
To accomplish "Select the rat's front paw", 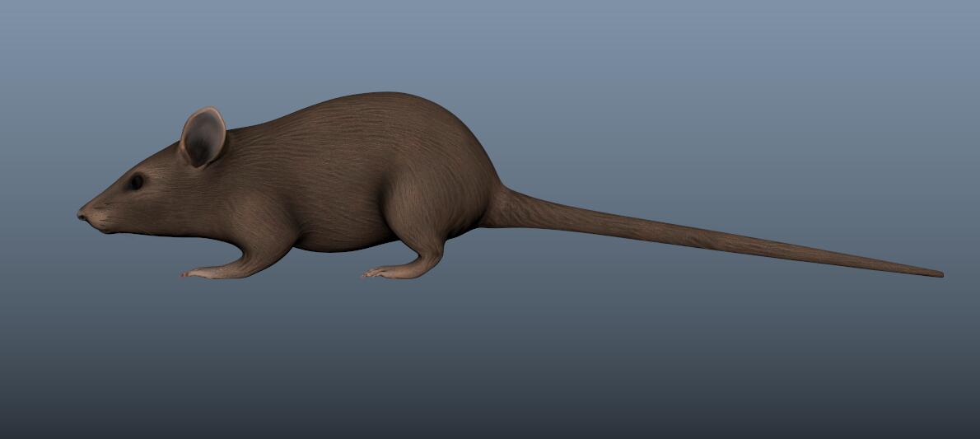I will click(x=200, y=272).
